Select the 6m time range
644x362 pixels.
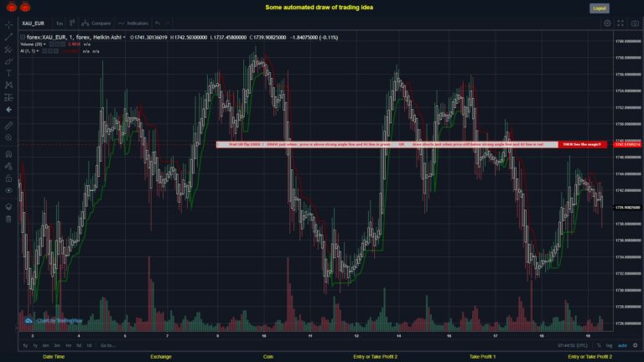pos(45,345)
